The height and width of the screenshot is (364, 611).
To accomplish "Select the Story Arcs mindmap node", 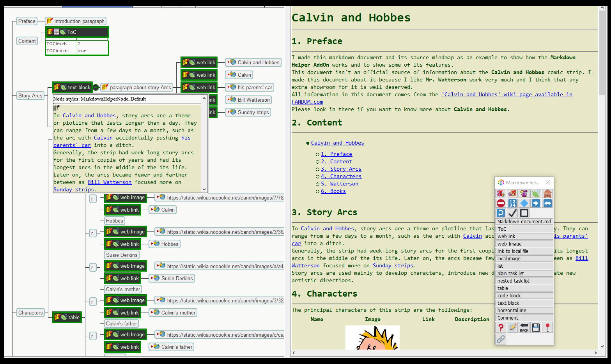I will tap(30, 95).
